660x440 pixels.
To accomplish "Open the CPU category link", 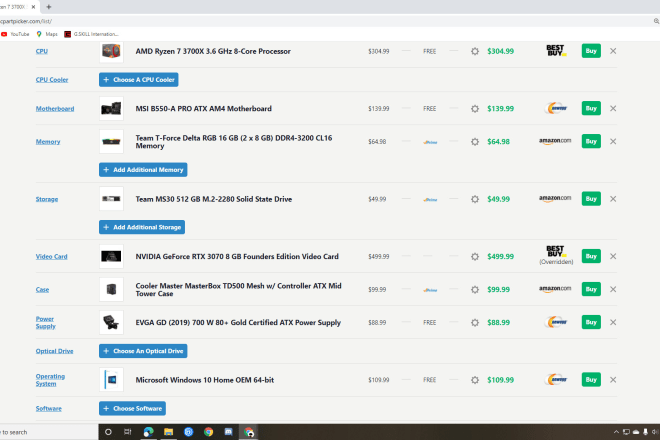I will (42, 51).
